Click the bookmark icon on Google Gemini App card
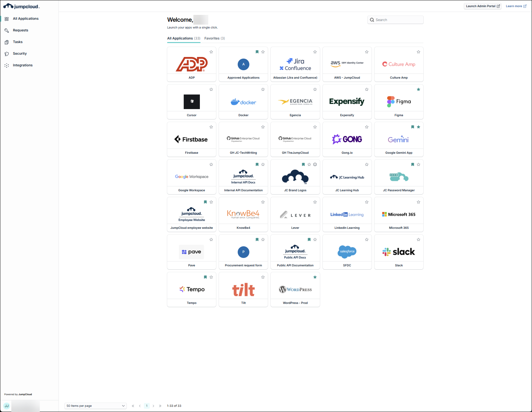532x412 pixels. tap(412, 127)
